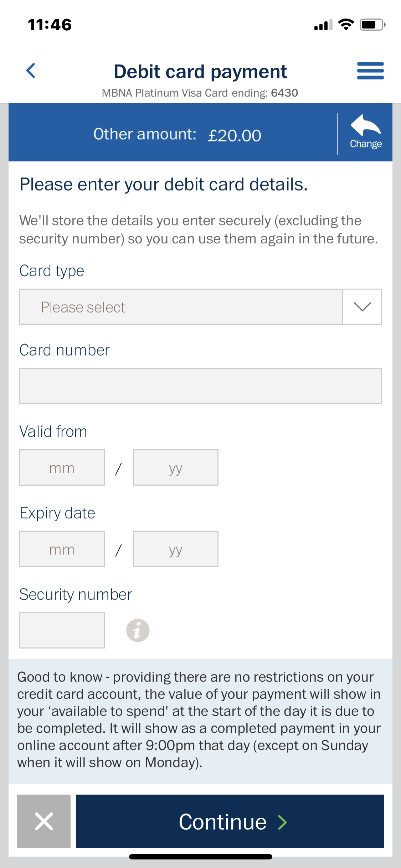This screenshot has width=401, height=868.
Task: Focus the Security number field
Action: 62,630
